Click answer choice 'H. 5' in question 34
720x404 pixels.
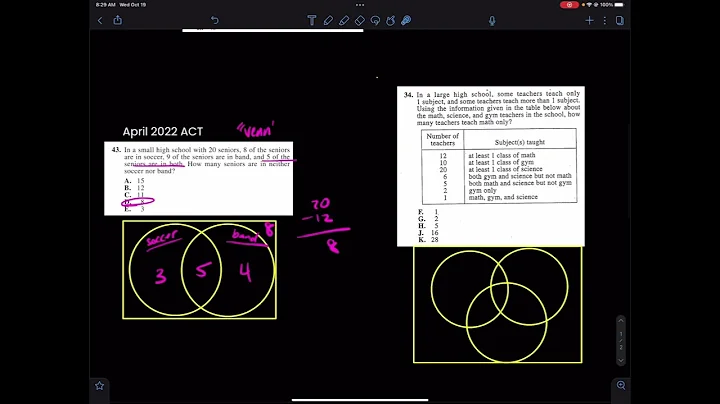click(428, 226)
